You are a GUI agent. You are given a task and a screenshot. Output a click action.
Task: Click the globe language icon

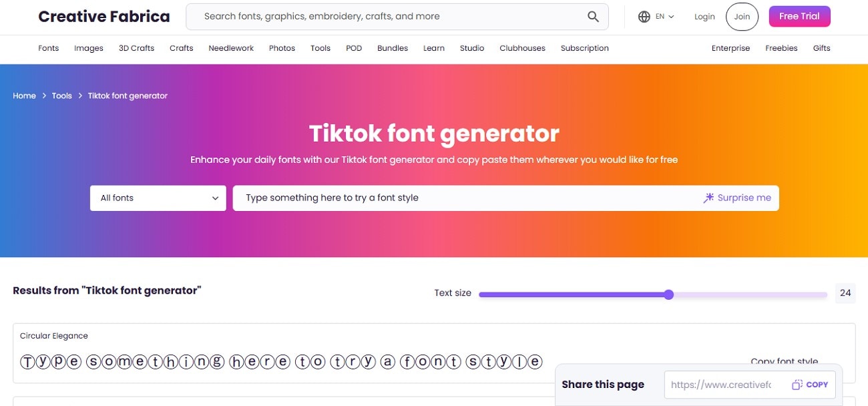pos(644,17)
